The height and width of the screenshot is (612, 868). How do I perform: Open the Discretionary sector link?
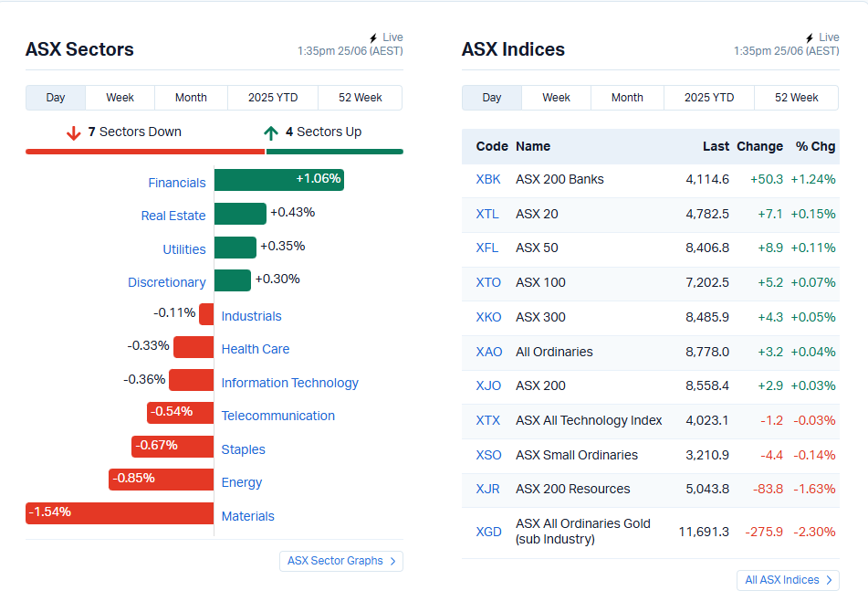click(167, 282)
